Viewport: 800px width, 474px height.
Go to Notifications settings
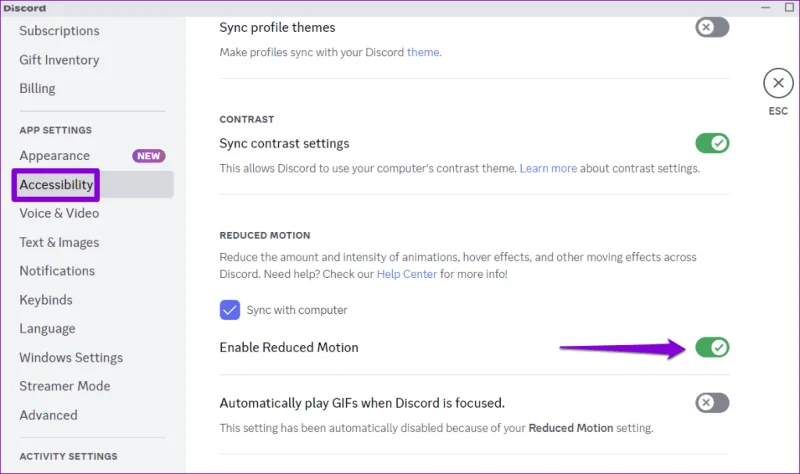57,271
